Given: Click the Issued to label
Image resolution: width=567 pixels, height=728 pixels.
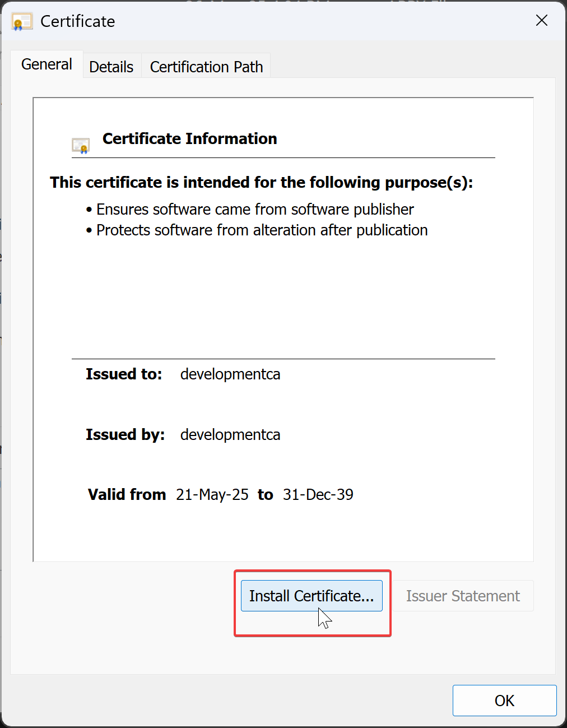Looking at the screenshot, I should point(124,374).
